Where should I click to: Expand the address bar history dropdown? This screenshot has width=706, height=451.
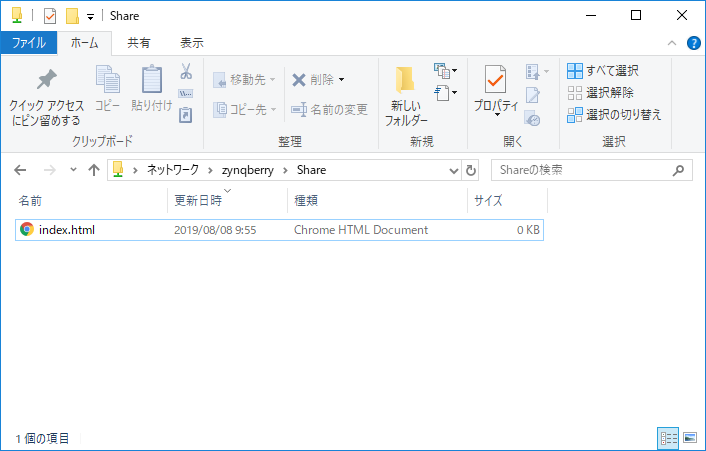click(453, 170)
